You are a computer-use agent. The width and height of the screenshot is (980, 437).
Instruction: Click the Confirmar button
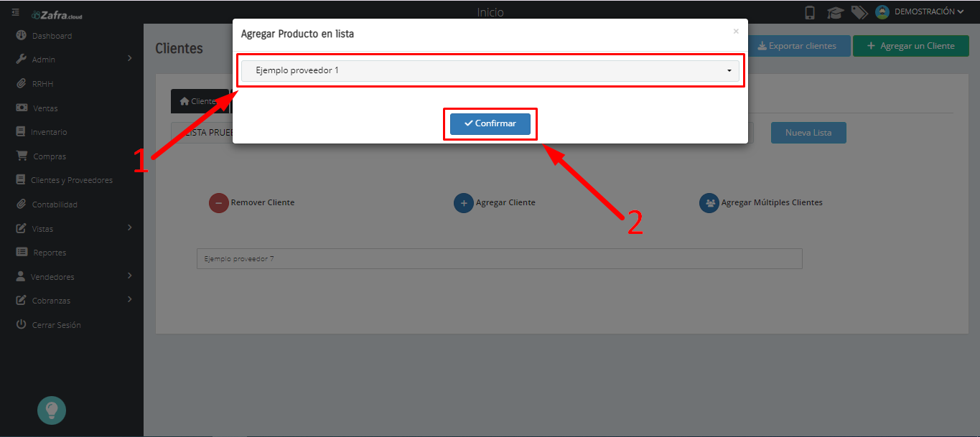[490, 123]
